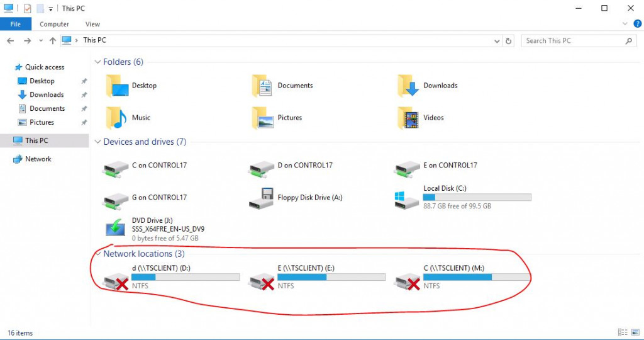Select the Local Disk (C:) drive icon
Image resolution: width=644 pixels, height=340 pixels.
(407, 200)
